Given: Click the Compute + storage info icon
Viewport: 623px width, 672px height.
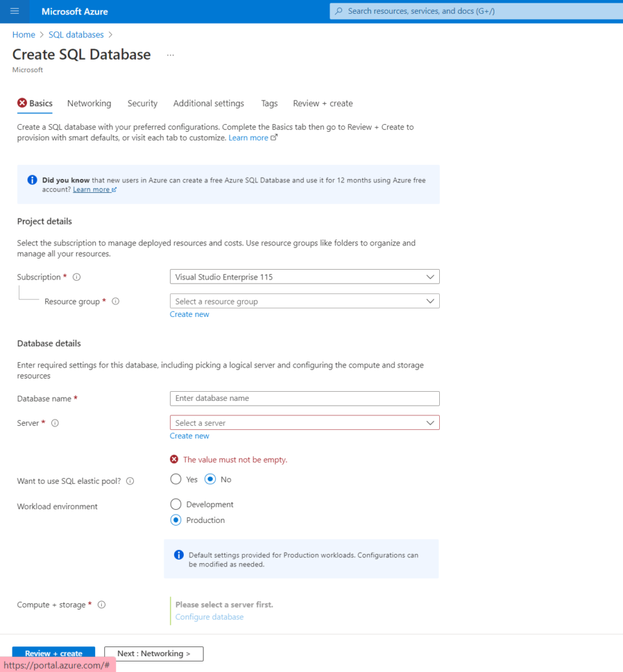Looking at the screenshot, I should [102, 604].
